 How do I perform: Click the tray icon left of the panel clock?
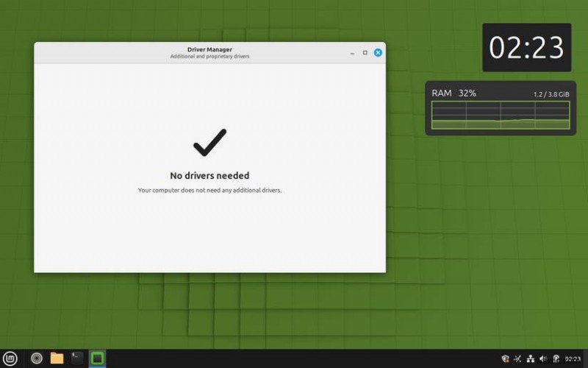point(556,359)
